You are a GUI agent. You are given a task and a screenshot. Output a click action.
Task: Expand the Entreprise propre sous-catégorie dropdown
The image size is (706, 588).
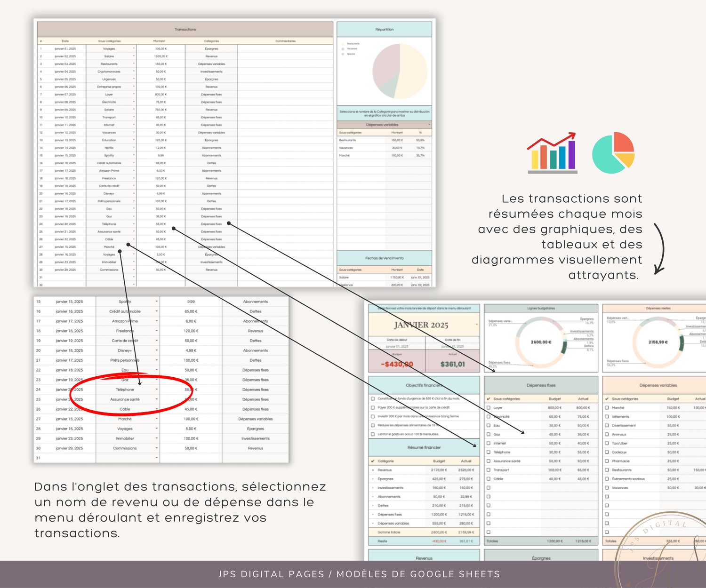pos(134,87)
